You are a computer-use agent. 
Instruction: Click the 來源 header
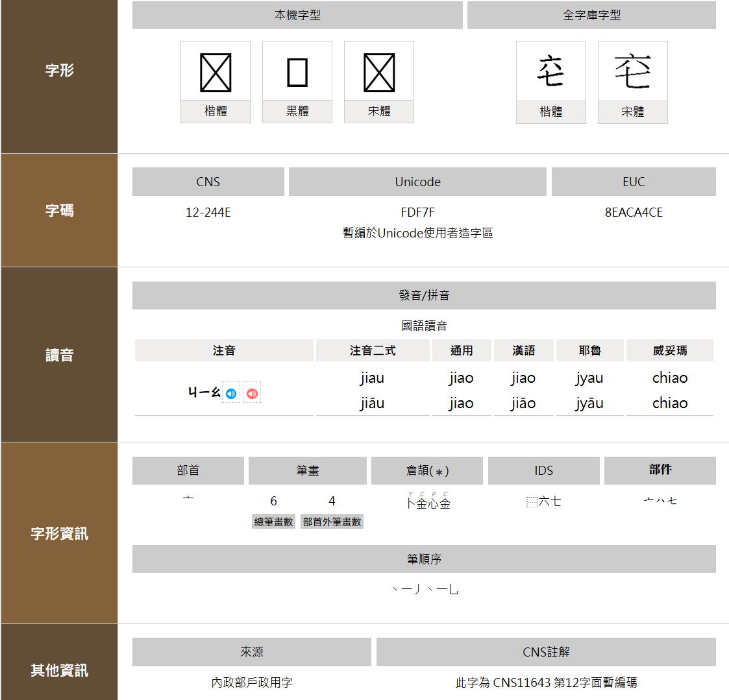(251, 652)
